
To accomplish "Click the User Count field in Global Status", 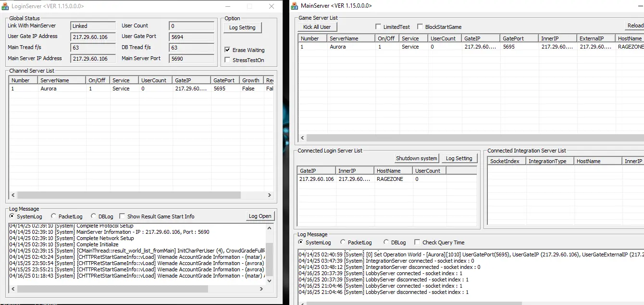I will click(x=192, y=26).
